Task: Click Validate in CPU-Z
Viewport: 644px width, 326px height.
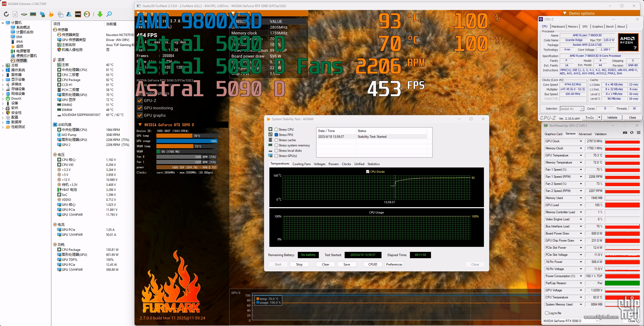Action: pos(612,117)
